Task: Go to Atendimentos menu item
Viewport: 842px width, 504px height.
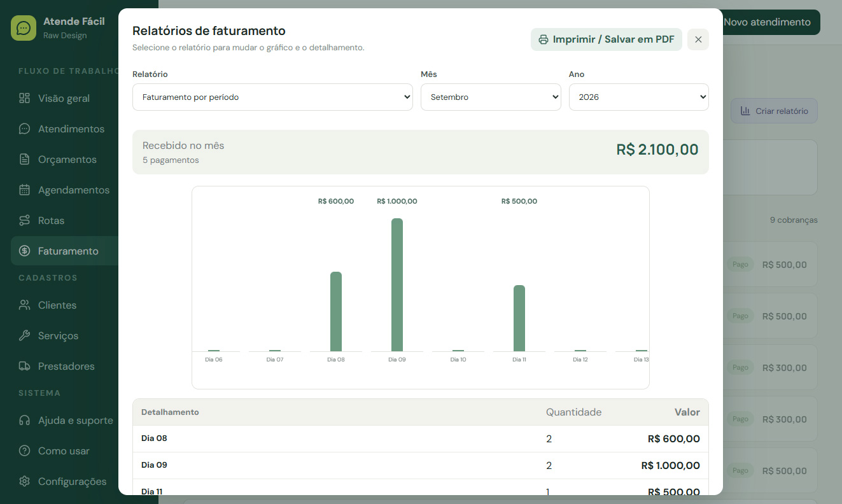Action: pos(65,129)
